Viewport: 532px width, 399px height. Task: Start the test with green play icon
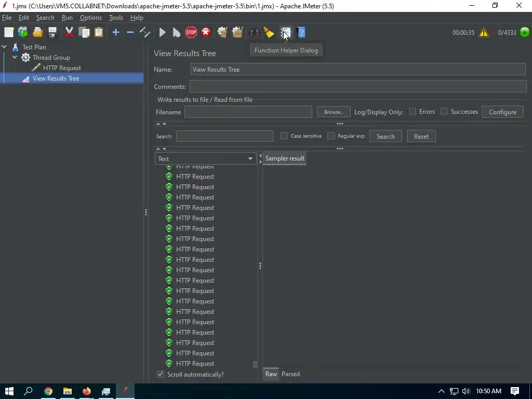click(163, 32)
